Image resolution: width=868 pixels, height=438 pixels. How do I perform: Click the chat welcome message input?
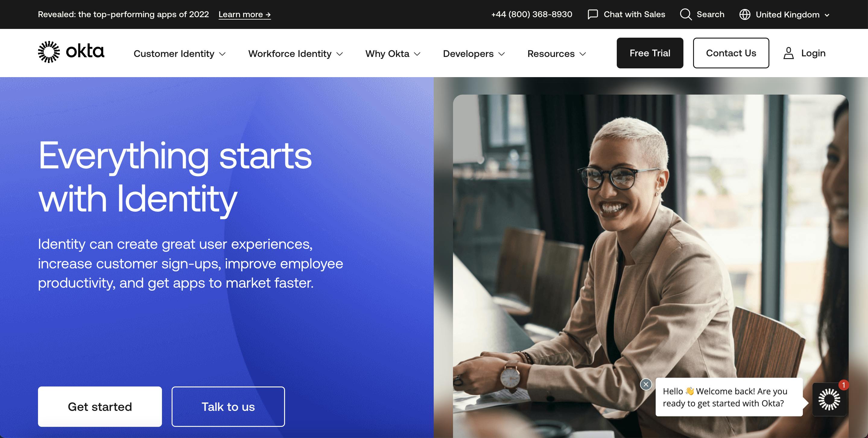pyautogui.click(x=727, y=397)
